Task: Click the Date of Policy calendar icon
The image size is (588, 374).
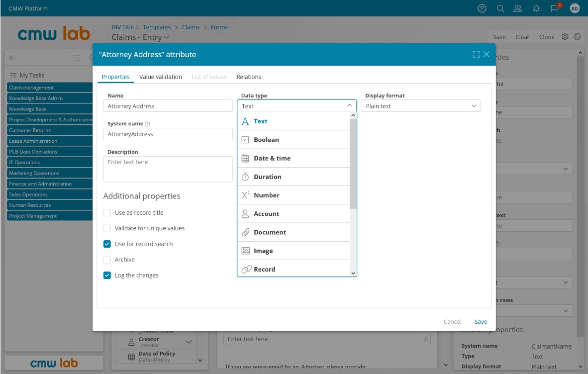Action: click(131, 357)
